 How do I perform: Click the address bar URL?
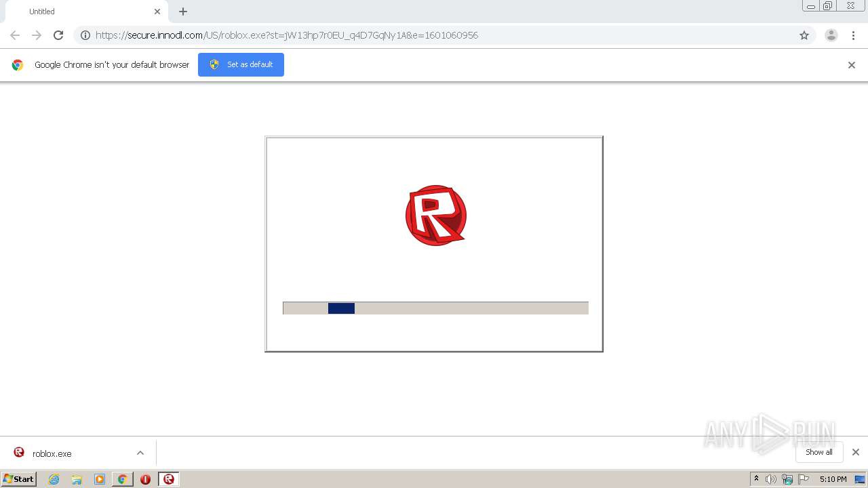click(x=287, y=35)
